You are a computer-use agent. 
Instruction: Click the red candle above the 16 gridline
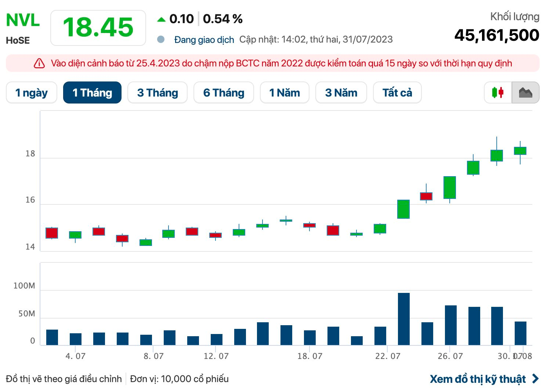pos(426,196)
